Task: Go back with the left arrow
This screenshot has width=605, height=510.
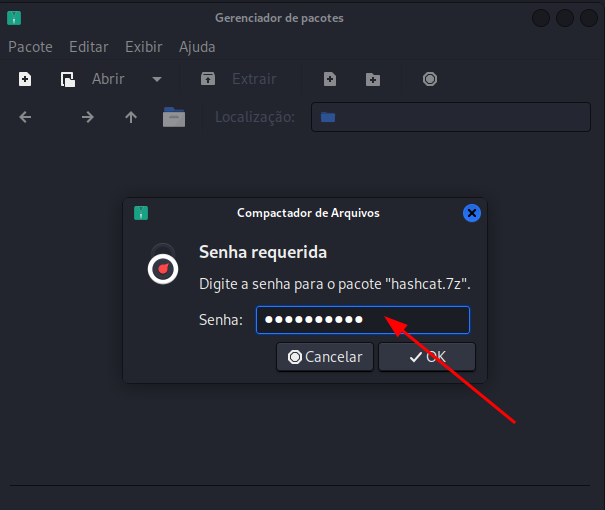Action: [26, 117]
